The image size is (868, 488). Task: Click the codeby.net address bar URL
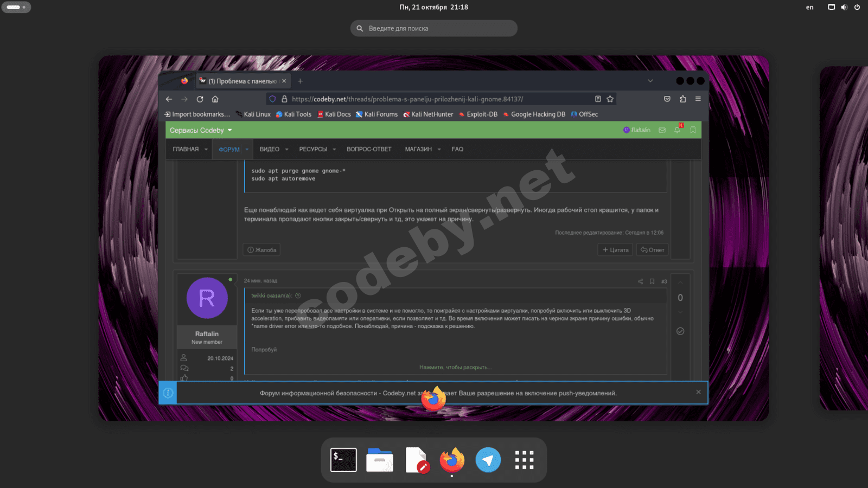[407, 99]
